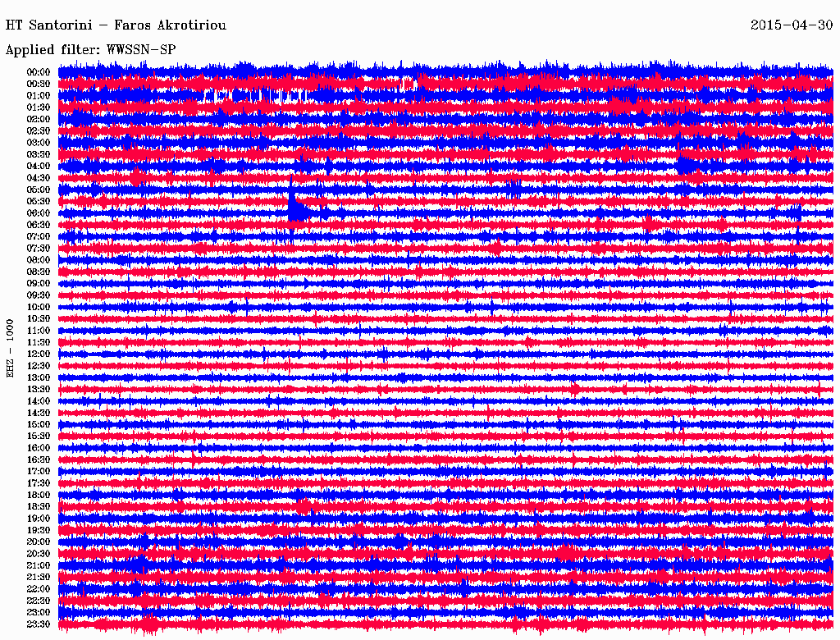Click the '02:00' time label

click(39, 119)
